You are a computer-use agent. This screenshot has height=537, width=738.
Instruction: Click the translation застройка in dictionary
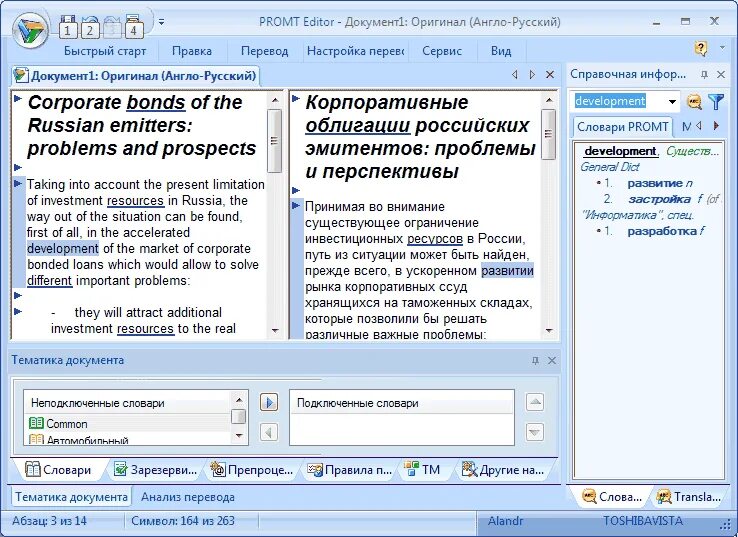point(659,199)
